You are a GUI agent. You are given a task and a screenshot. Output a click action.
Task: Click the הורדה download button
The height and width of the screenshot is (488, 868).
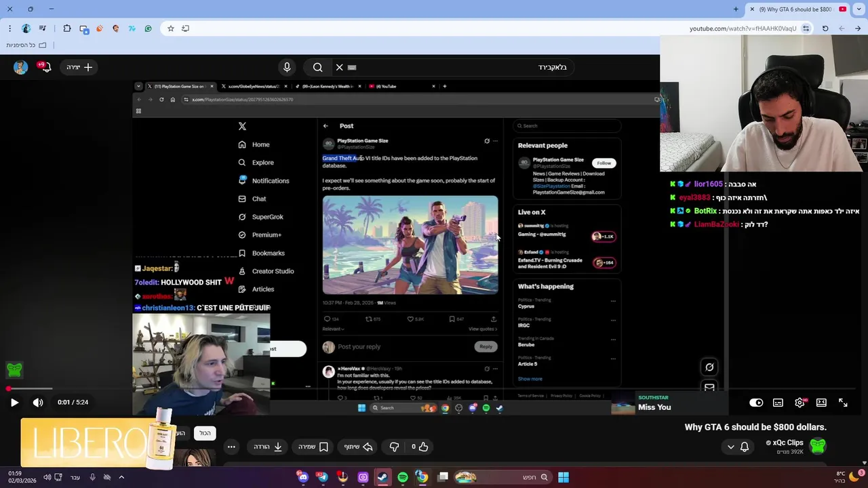tap(268, 447)
